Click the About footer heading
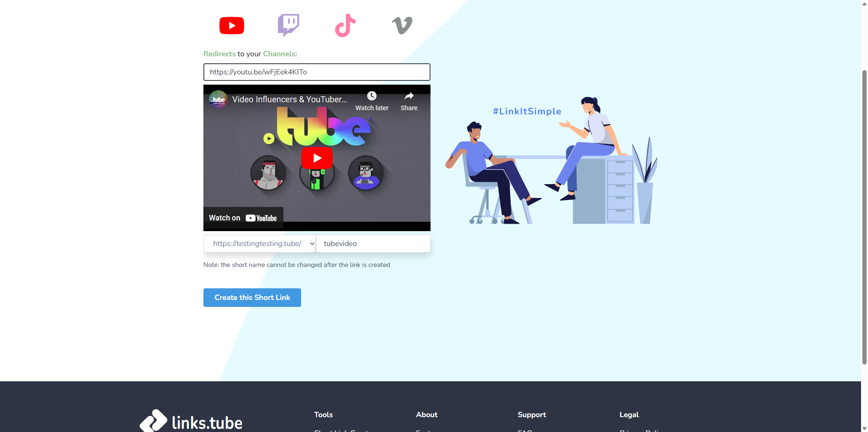The image size is (868, 432). click(427, 415)
